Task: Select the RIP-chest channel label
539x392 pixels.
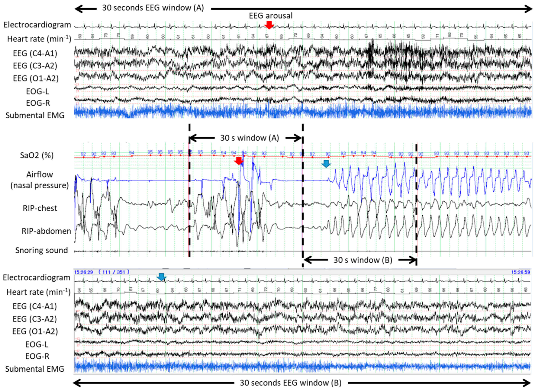Action: pyautogui.click(x=40, y=208)
